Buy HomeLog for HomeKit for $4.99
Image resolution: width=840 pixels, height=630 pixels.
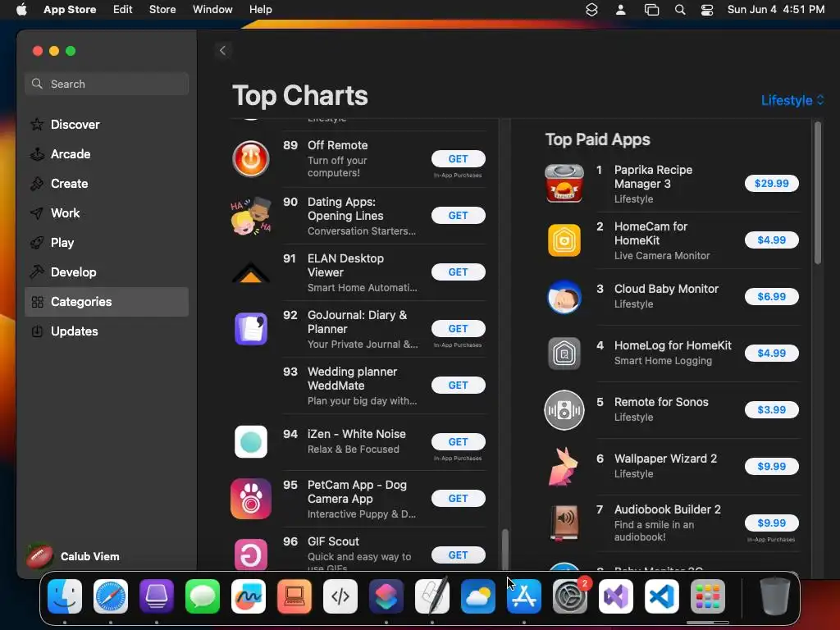coord(771,353)
